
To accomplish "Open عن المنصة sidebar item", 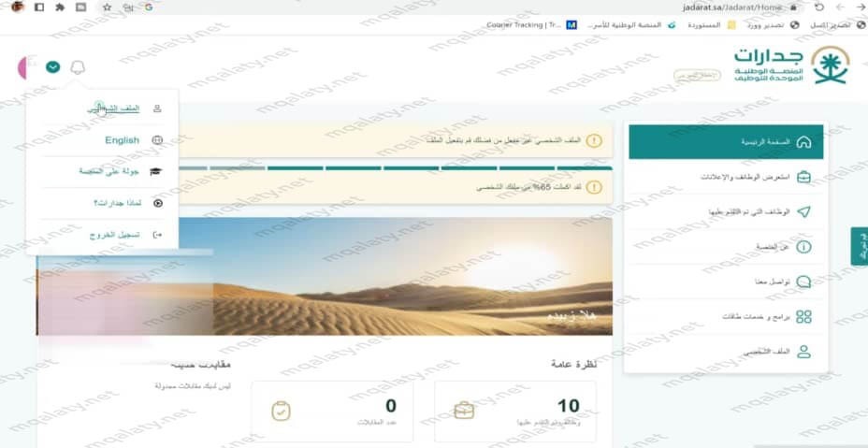I will pos(726,247).
